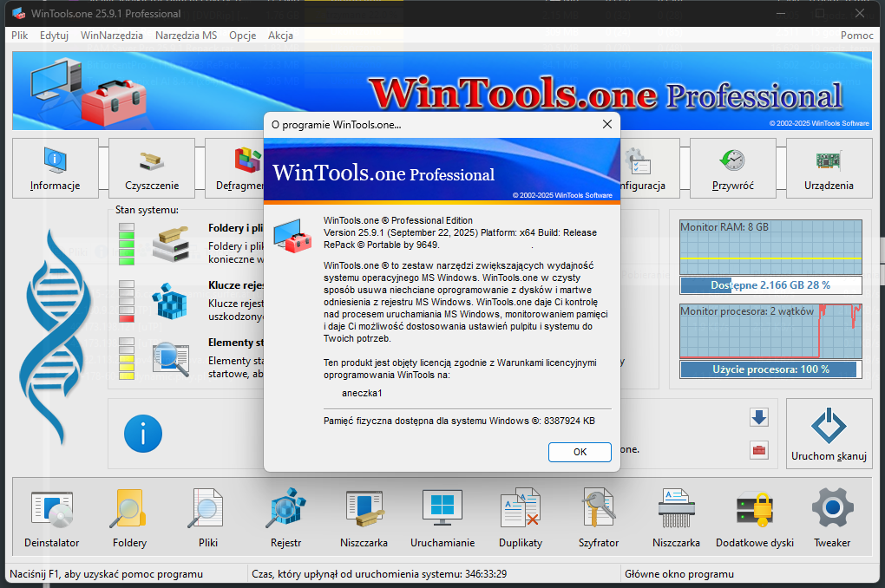Viewport: 885px width, 588px height.
Task: Open the Edytuj menu
Action: (54, 35)
